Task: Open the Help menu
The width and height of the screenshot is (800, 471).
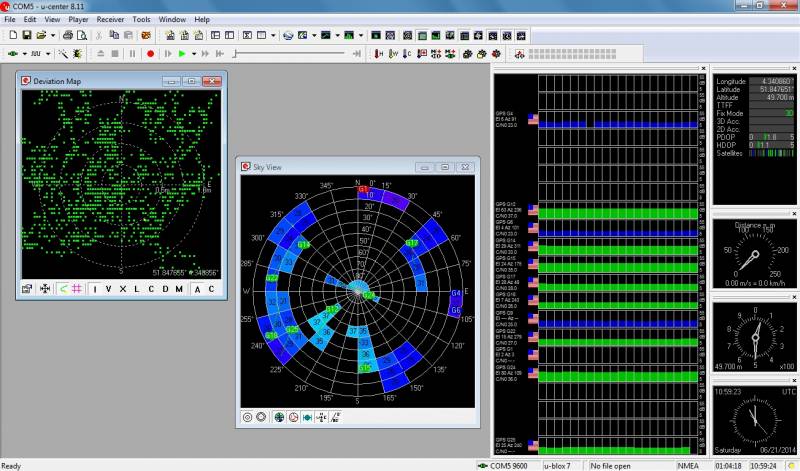Action: coord(202,19)
